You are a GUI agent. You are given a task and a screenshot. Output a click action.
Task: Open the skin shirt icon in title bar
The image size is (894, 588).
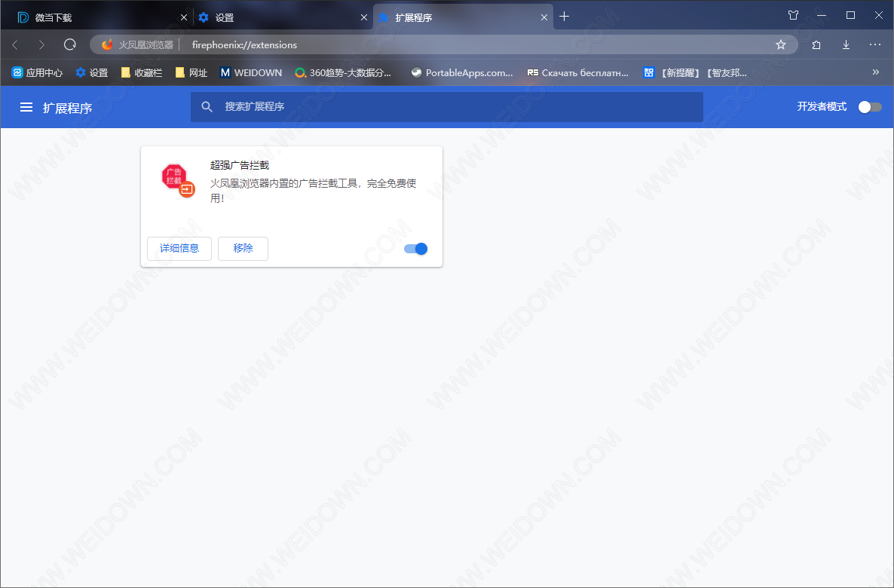pos(793,15)
